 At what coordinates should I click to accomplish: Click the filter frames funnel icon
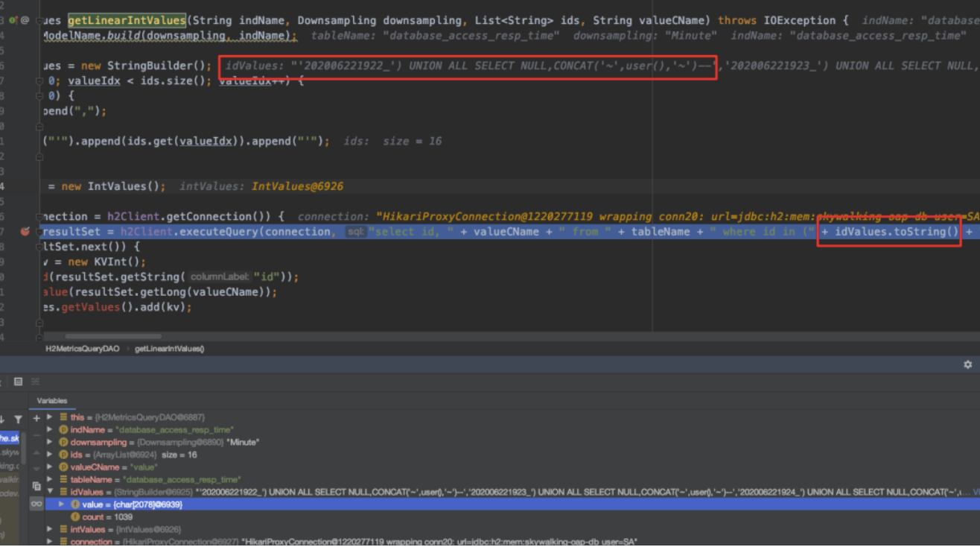click(18, 420)
